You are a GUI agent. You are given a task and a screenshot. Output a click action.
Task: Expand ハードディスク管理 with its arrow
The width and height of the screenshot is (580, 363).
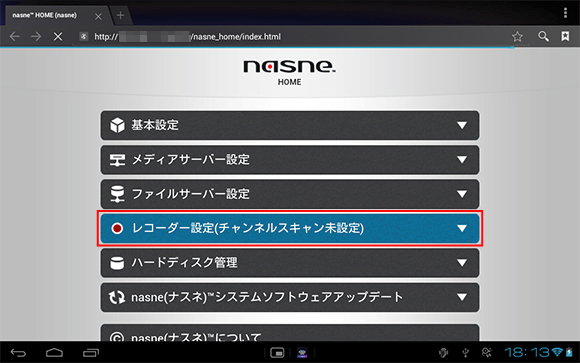coord(462,263)
